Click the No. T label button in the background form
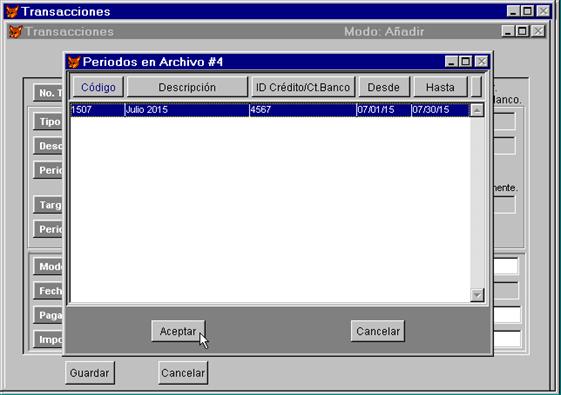561x395 pixels. (x=49, y=93)
